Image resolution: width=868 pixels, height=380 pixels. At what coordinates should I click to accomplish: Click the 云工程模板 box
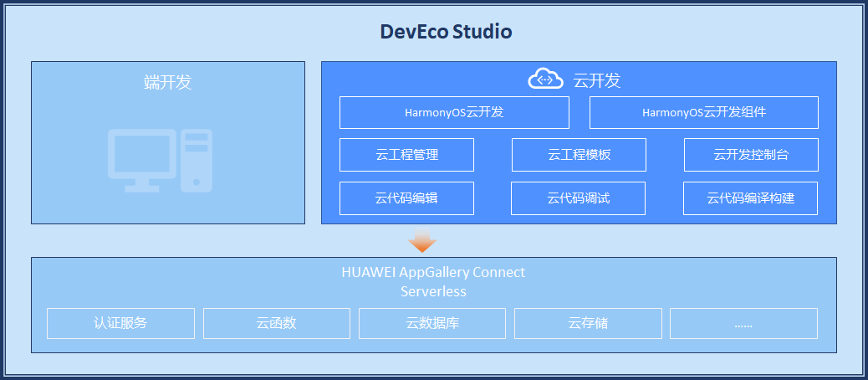[x=579, y=155]
